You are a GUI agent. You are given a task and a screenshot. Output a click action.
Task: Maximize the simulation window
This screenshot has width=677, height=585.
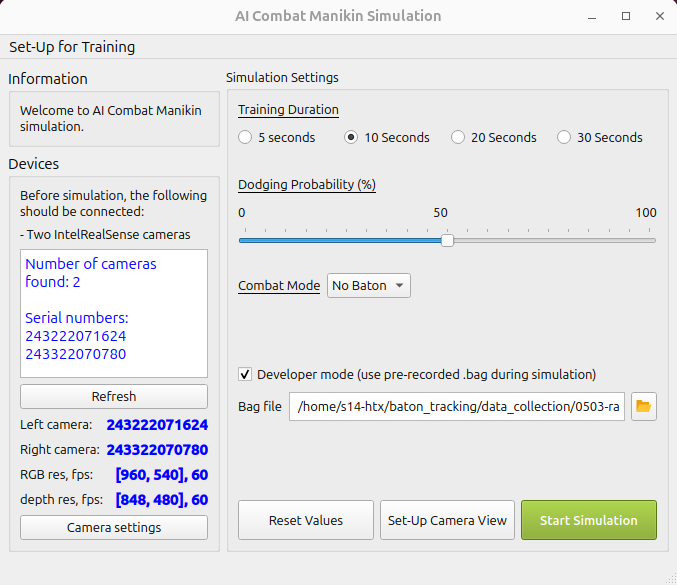626,16
